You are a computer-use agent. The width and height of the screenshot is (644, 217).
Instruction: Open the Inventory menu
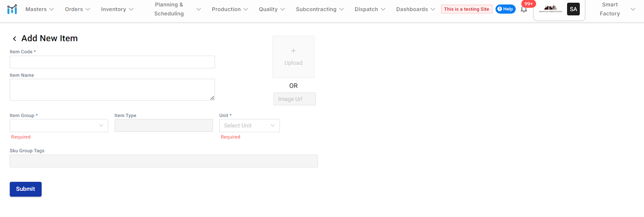click(x=117, y=9)
